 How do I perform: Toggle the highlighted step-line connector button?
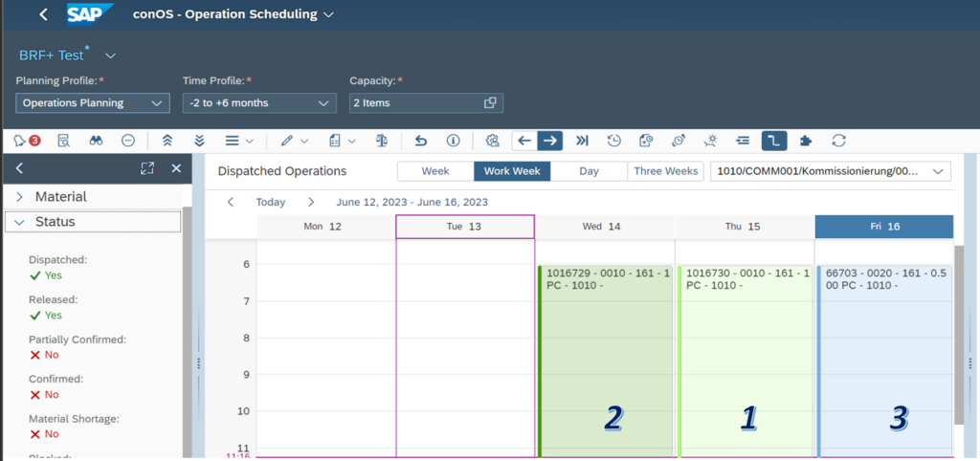[x=773, y=141]
